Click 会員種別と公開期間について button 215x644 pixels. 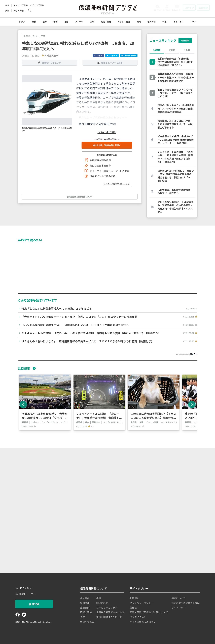click(x=80, y=196)
